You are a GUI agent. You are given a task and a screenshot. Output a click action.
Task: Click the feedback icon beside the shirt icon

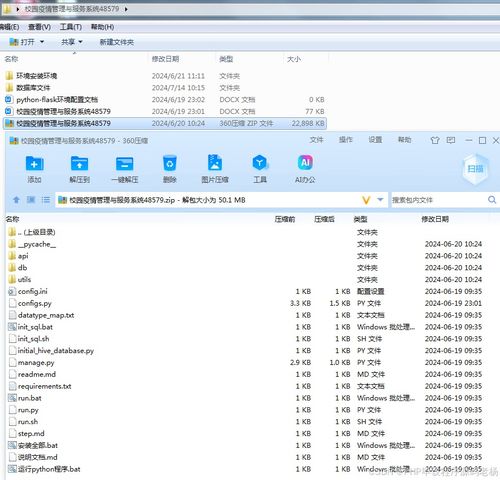point(451,140)
